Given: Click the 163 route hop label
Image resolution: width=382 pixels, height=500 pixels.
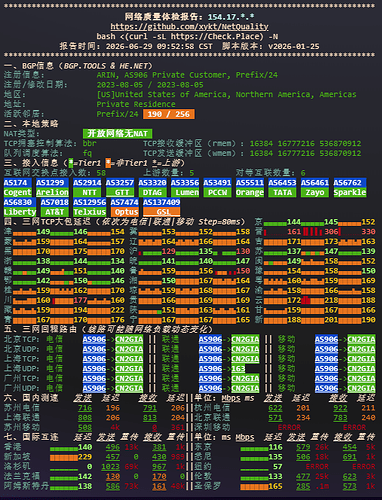Looking at the screenshot, I should 238,369.
